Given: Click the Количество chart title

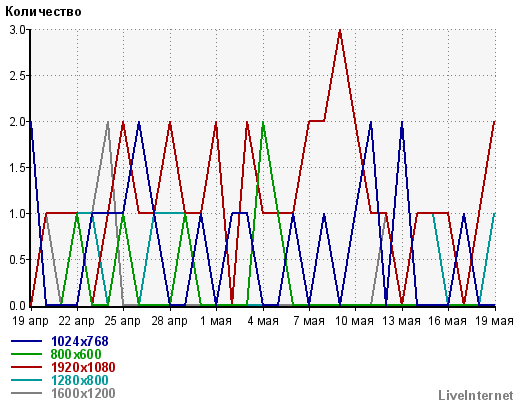Looking at the screenshot, I should pos(43,12).
